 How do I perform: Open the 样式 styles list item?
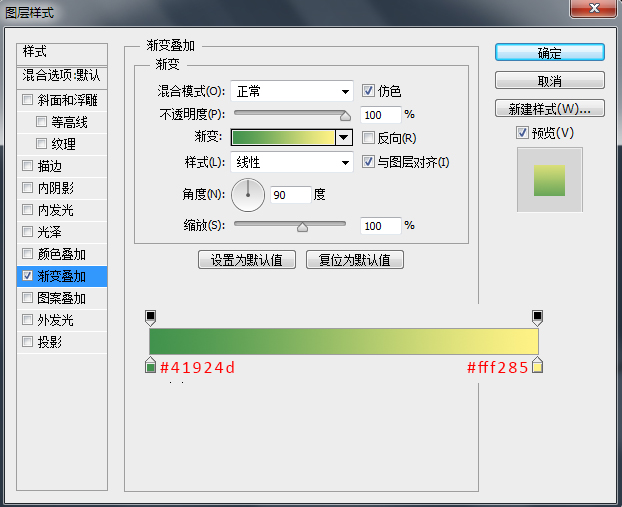(62, 54)
